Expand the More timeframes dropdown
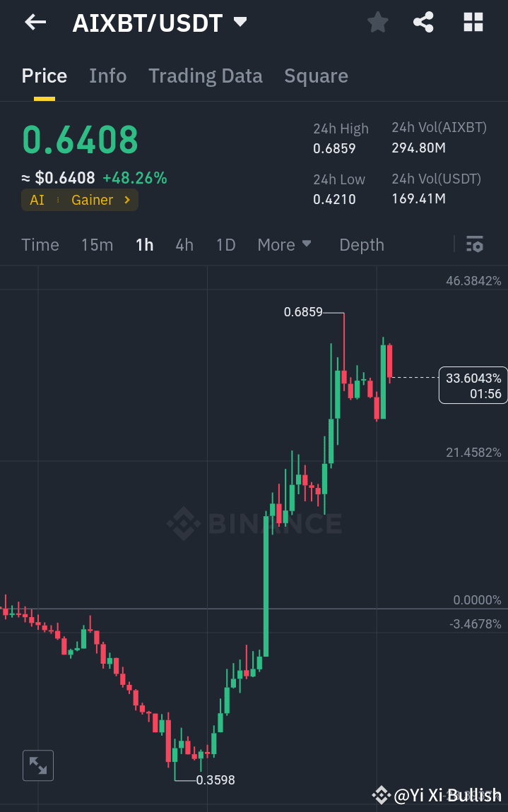 (x=285, y=244)
